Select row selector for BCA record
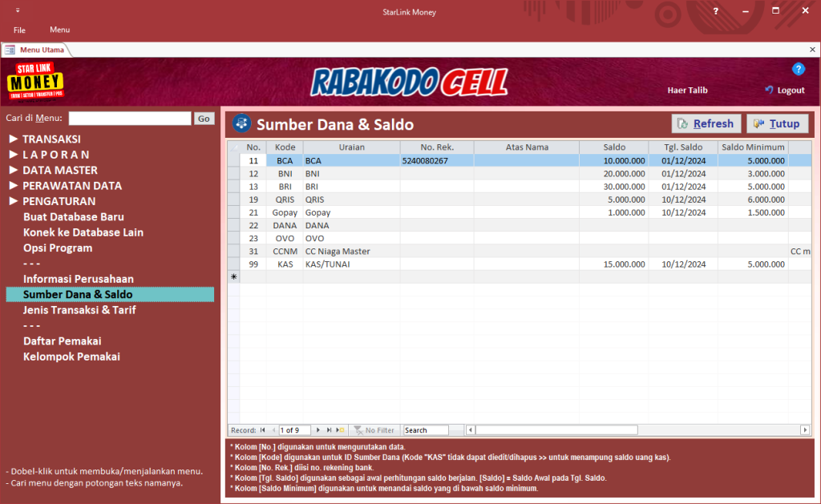Screen dimensions: 821x504 233,161
